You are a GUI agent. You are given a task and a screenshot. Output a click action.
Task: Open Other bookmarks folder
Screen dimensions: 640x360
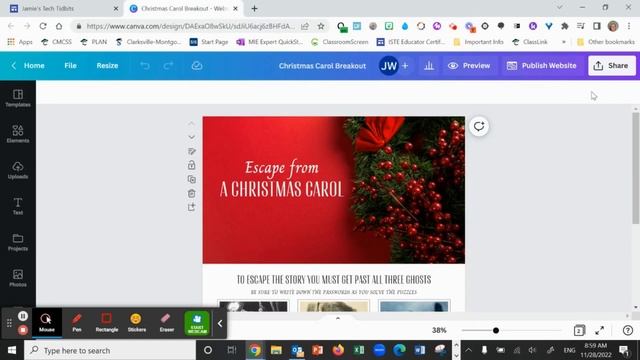[x=606, y=42]
